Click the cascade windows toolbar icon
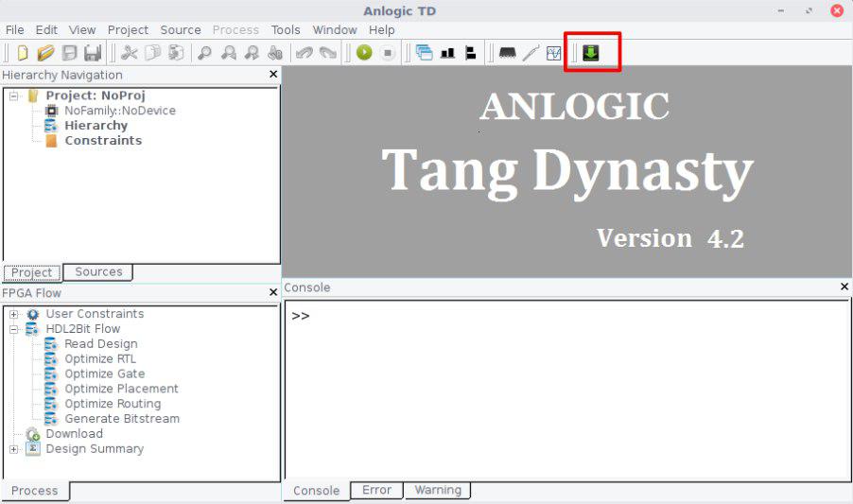The width and height of the screenshot is (853, 504). click(x=424, y=53)
